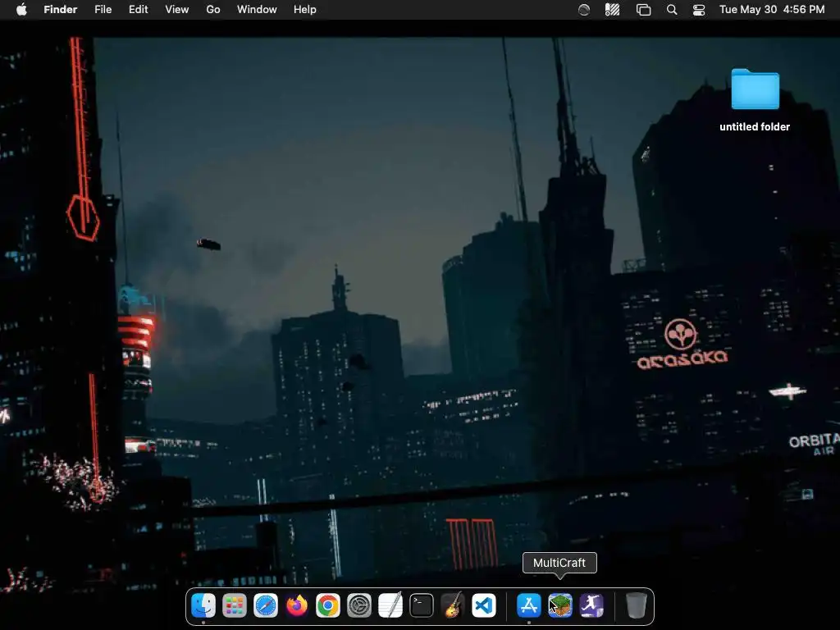This screenshot has height=630, width=840.
Task: Launch Terminal from the Dock
Action: pyautogui.click(x=422, y=606)
